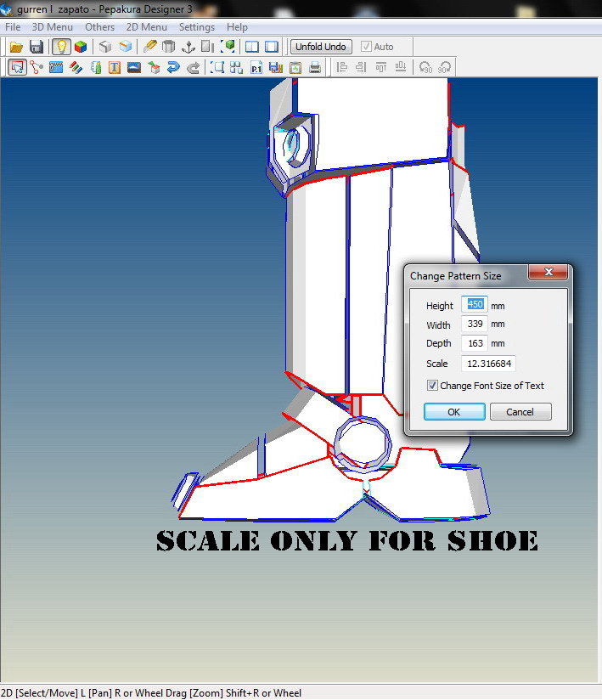
Task: Confirm with the OK button
Action: (454, 412)
